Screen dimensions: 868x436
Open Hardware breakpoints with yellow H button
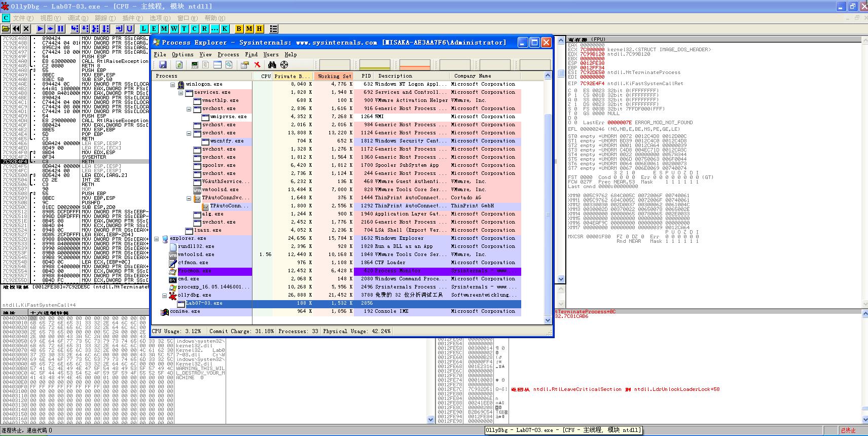[x=259, y=29]
